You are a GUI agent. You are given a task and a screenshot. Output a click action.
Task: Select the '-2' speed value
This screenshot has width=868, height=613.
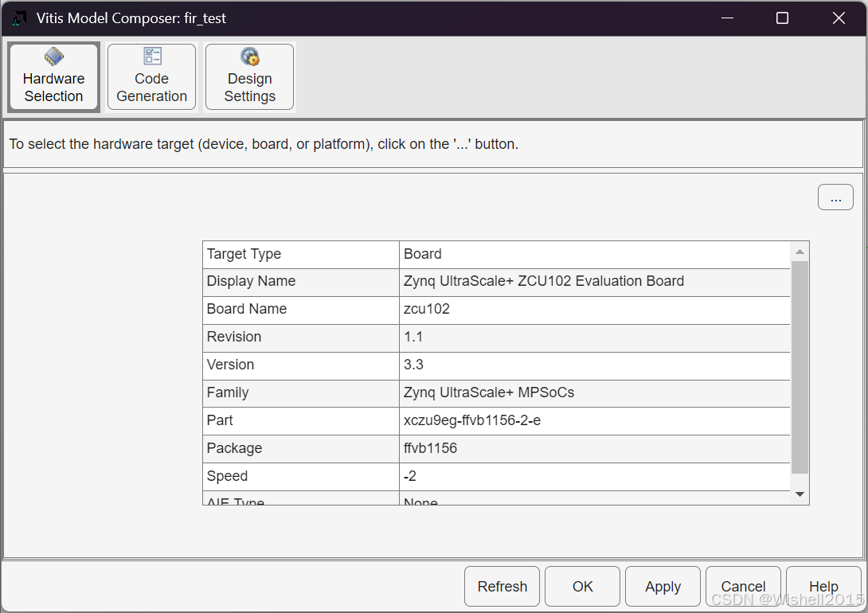click(595, 476)
